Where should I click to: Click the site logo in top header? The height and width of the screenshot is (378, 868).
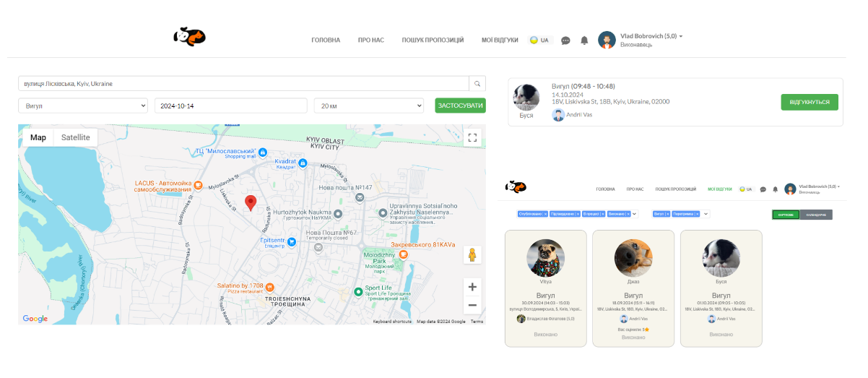click(190, 36)
